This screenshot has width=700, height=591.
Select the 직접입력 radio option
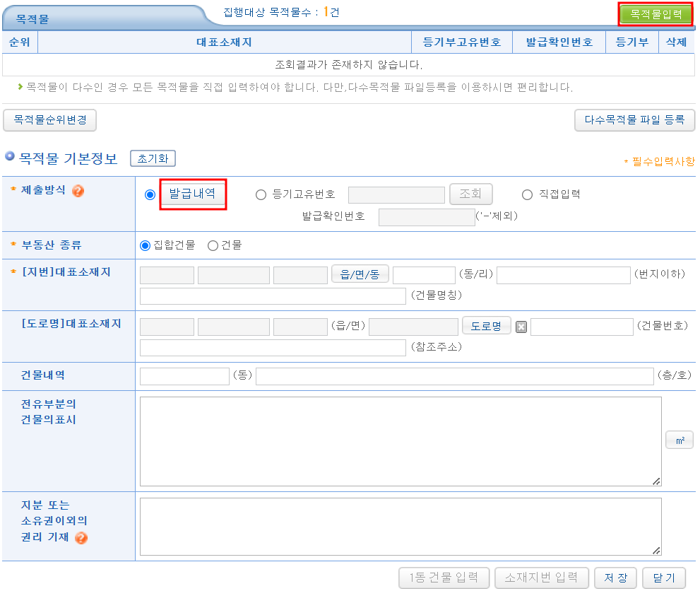click(x=527, y=195)
